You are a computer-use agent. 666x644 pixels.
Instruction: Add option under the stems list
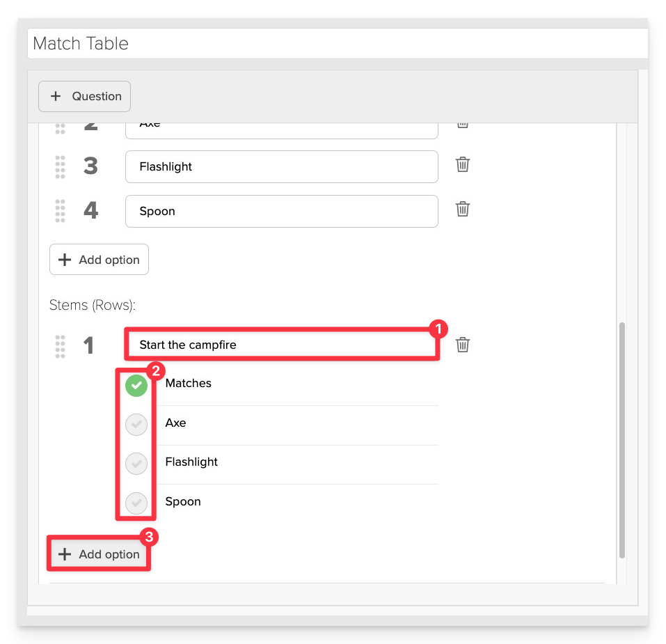click(99, 554)
